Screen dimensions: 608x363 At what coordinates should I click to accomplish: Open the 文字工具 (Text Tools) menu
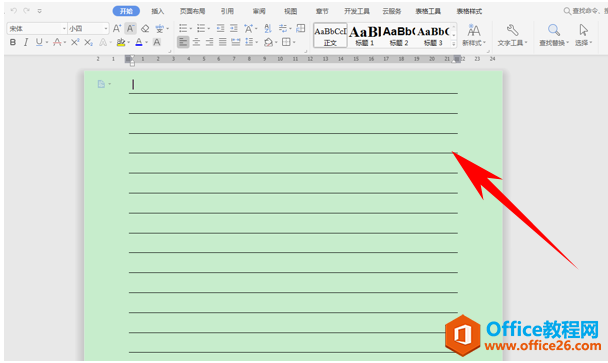(512, 35)
